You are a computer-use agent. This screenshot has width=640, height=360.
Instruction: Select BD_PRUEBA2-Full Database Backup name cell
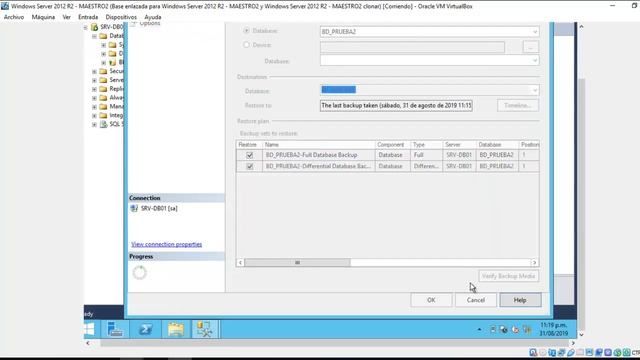pyautogui.click(x=319, y=155)
